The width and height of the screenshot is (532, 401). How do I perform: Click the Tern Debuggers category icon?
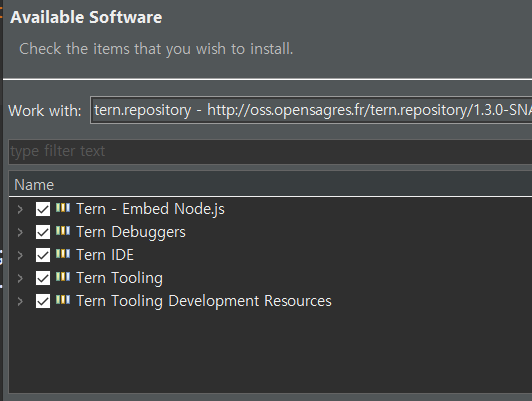63,231
